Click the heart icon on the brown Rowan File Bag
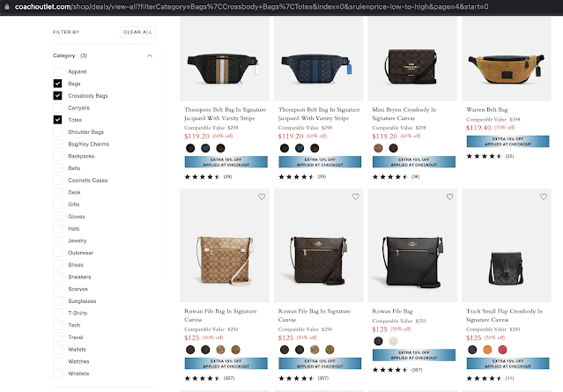The image size is (563, 392). coord(355,196)
